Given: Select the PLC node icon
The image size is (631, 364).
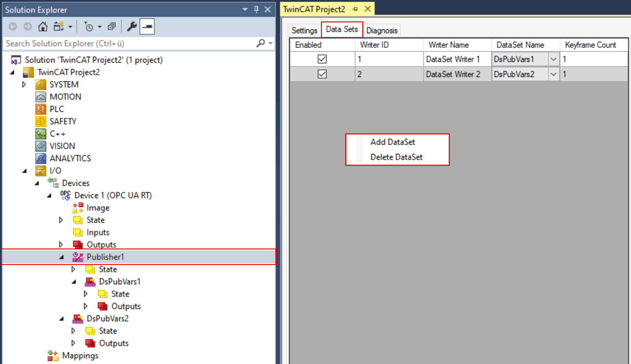Looking at the screenshot, I should point(41,109).
